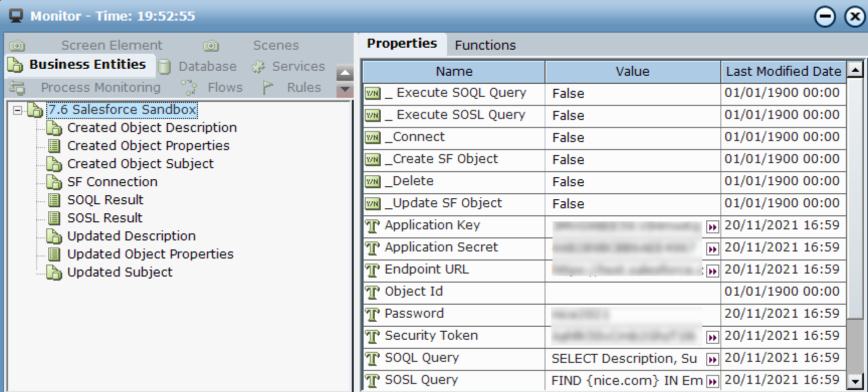The width and height of the screenshot is (868, 392).
Task: Click the Object Id value cell
Action: pyautogui.click(x=633, y=293)
